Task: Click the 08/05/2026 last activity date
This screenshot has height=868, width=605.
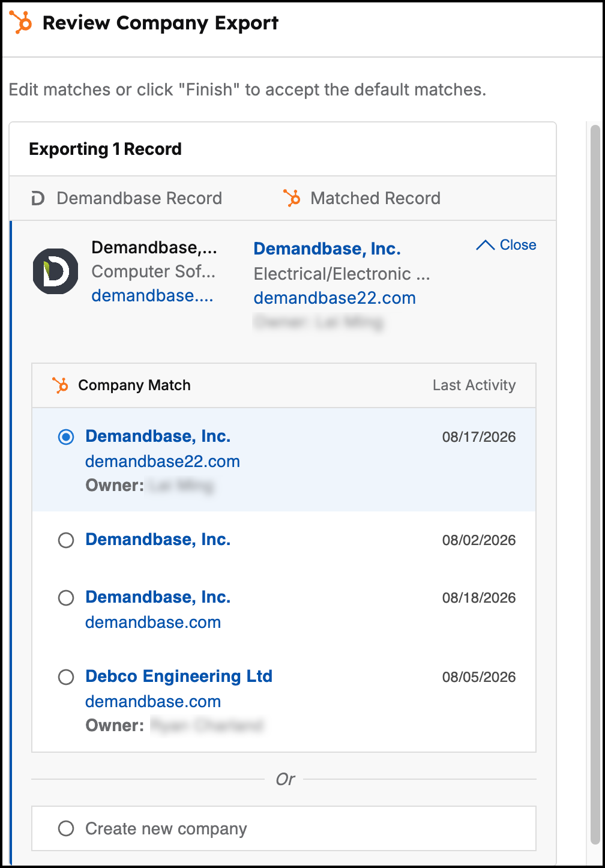Action: 479,677
